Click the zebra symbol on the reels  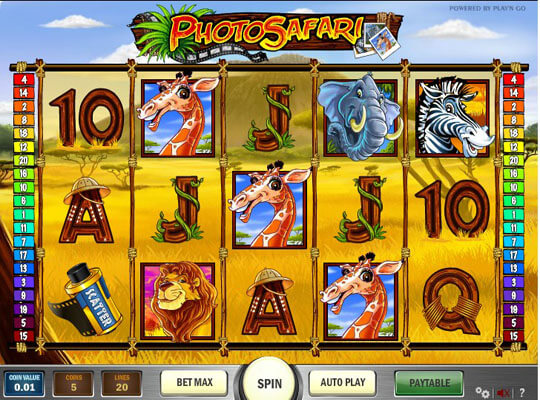pyautogui.click(x=454, y=116)
